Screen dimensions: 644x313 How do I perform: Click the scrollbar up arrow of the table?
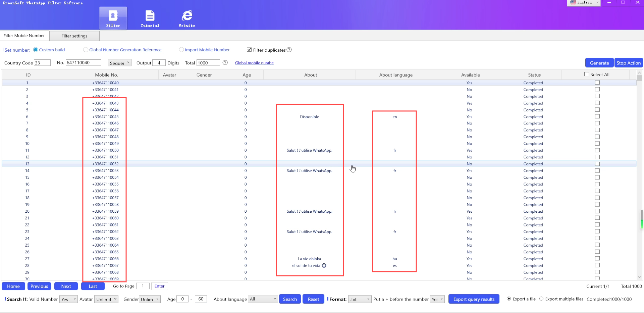click(640, 72)
